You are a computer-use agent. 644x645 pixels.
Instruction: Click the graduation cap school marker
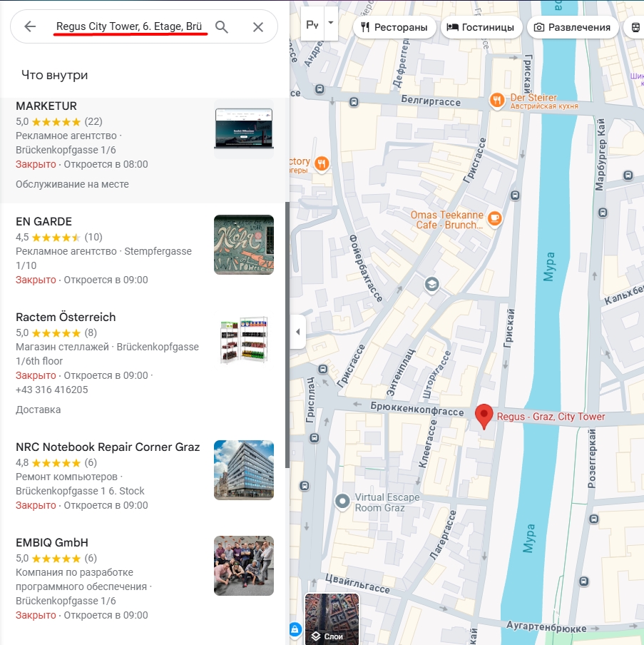coord(431,284)
